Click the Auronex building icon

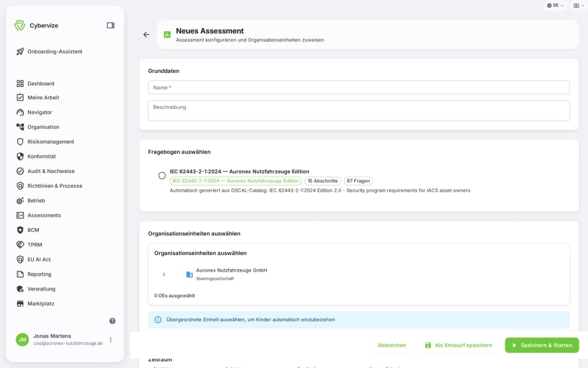190,274
